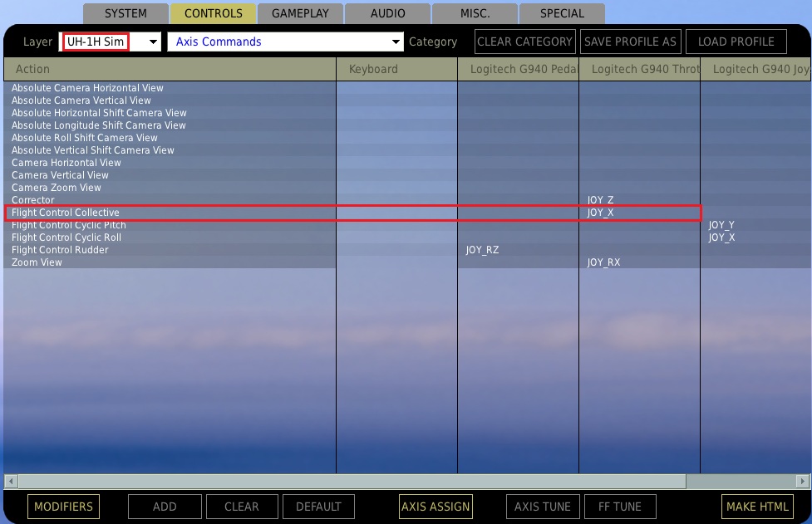Select Absolute Longitude Shift Camera View row
Viewport: 812px width, 524px height.
point(170,125)
